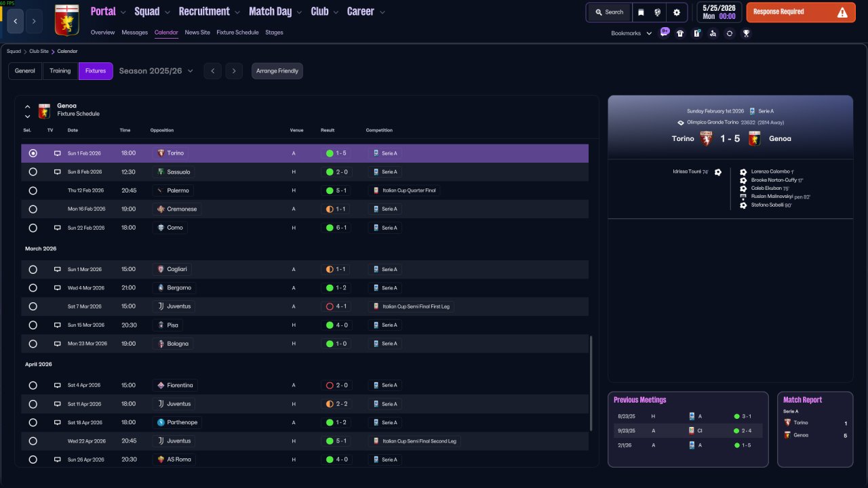
Task: Click the TV icon on Torino row
Action: [x=58, y=153]
